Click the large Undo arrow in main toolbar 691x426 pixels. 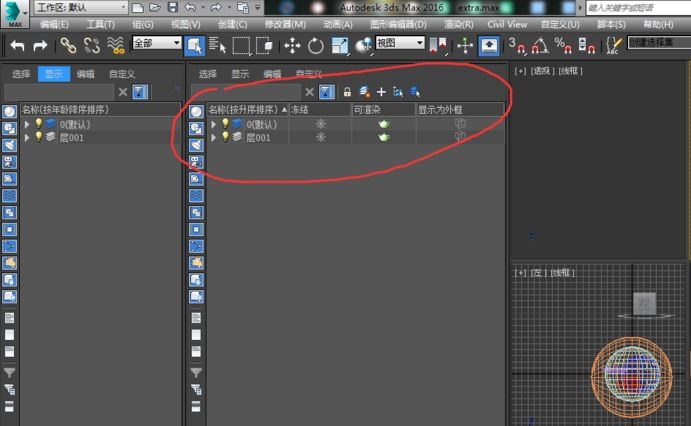(x=17, y=45)
